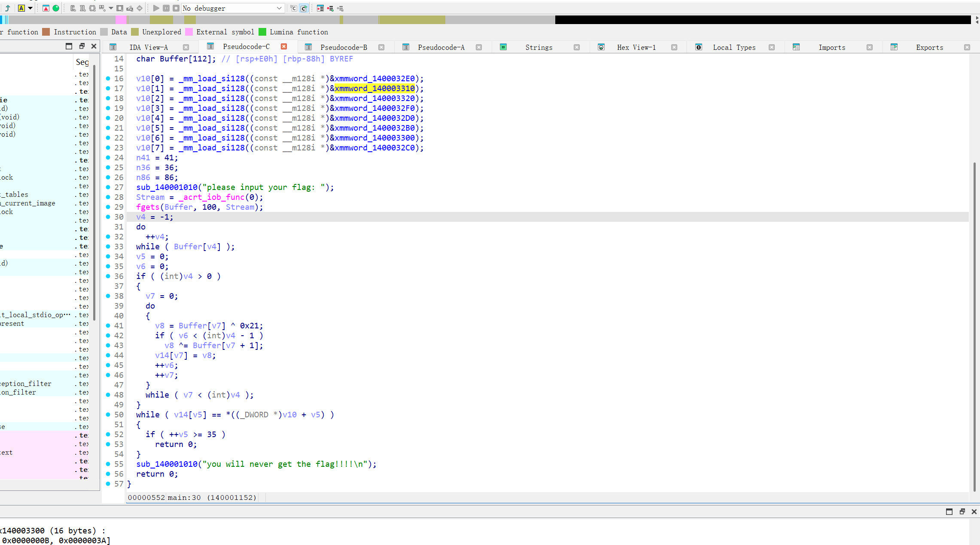The height and width of the screenshot is (545, 980).
Task: Start process with the play button
Action: (156, 8)
